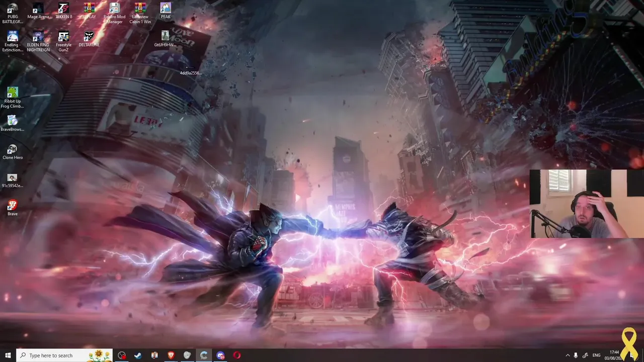Select the REPLAY archive on the desktop
Image resolution: width=644 pixels, height=362 pixels.
89,11
